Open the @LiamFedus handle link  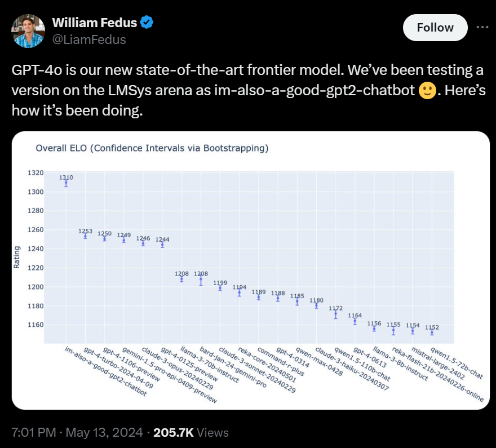89,39
